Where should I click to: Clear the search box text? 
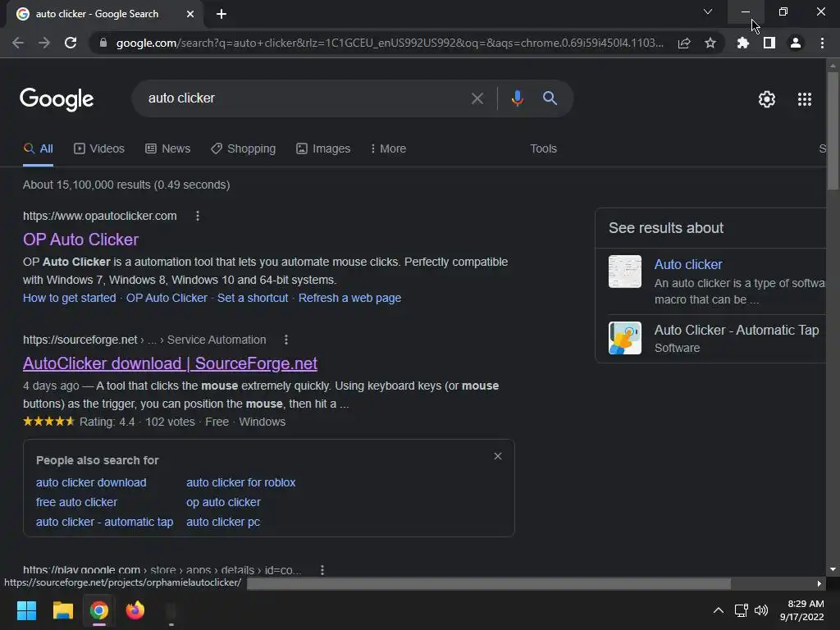tap(477, 98)
